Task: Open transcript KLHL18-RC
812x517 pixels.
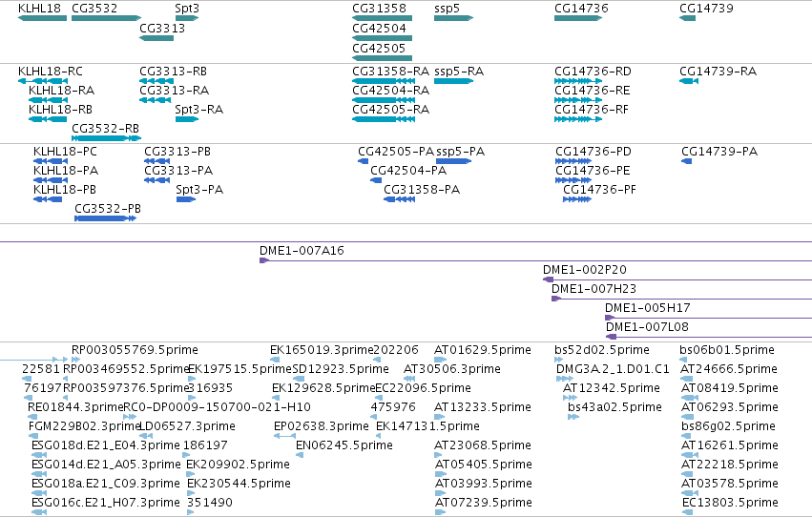Action: tap(43, 81)
